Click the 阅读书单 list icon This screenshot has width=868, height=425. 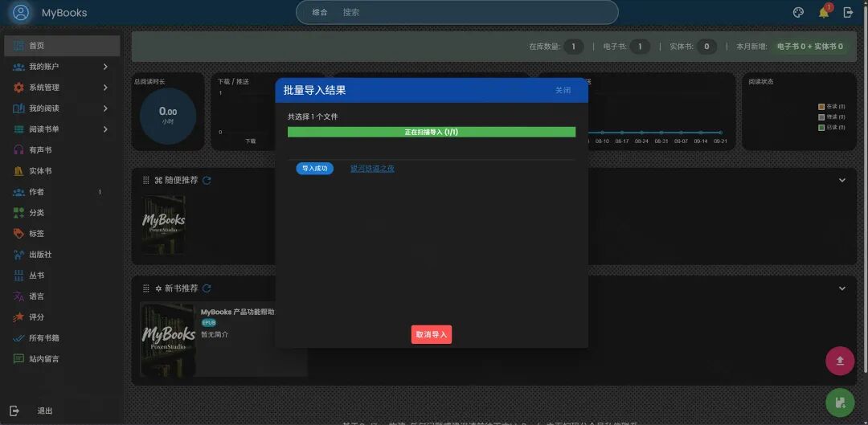[x=18, y=129]
